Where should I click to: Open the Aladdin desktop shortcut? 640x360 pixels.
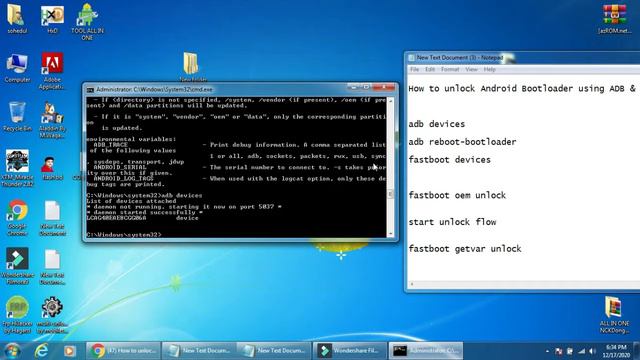(52, 120)
